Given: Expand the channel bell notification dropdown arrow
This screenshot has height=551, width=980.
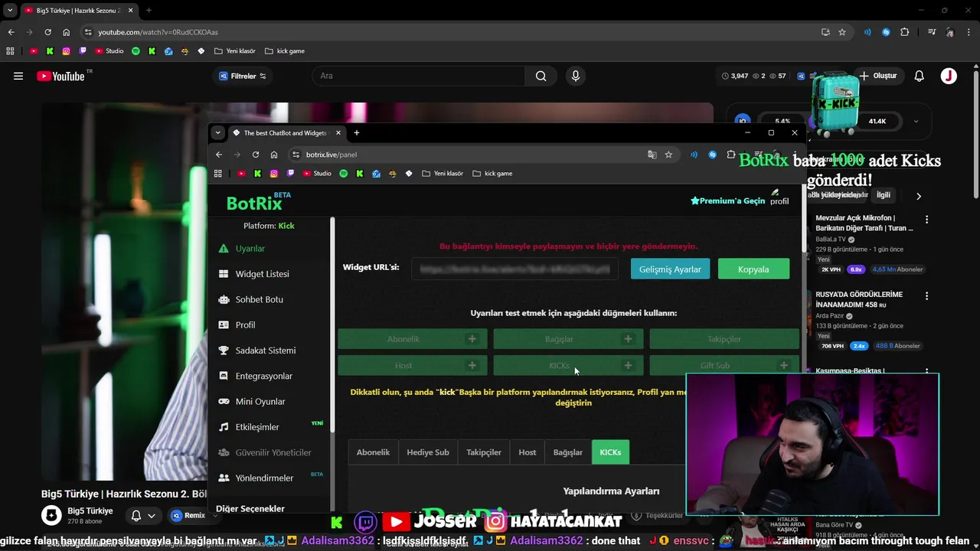Looking at the screenshot, I should click(x=152, y=516).
